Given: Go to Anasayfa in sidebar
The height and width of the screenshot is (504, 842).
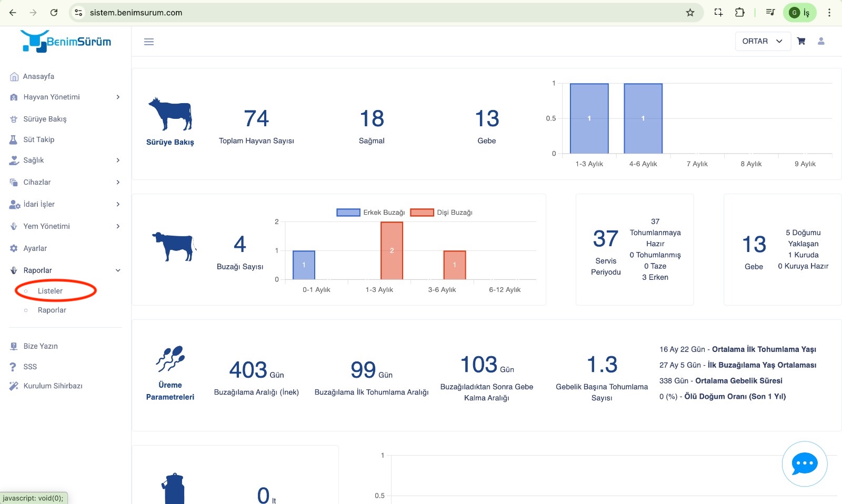Looking at the screenshot, I should click(x=38, y=77).
